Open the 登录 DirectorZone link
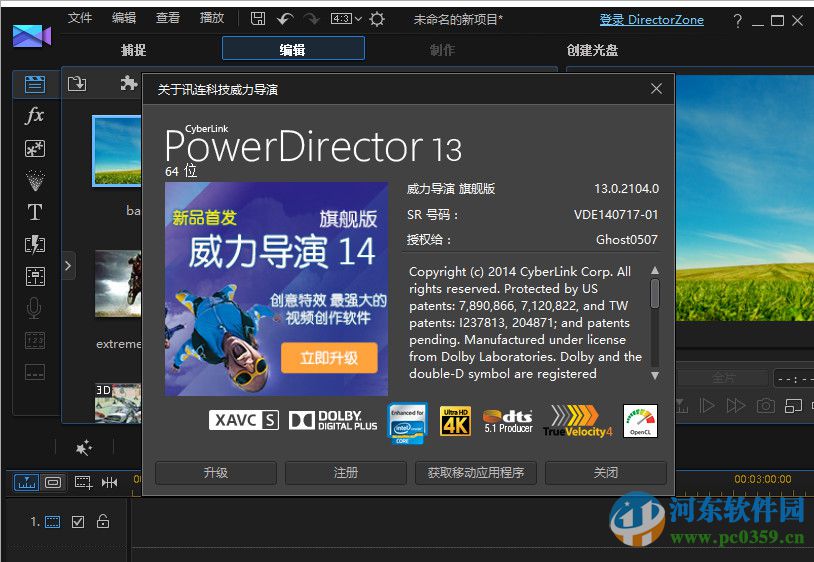The height and width of the screenshot is (562, 814). [x=652, y=20]
